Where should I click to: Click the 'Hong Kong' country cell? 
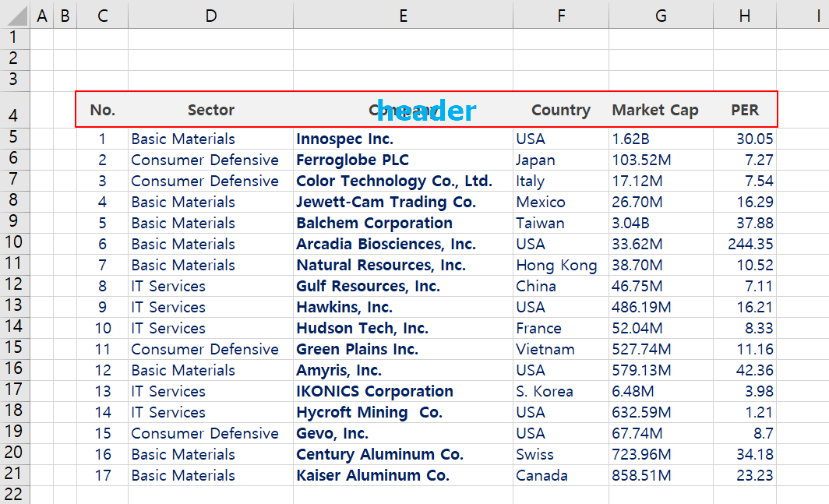[x=560, y=265]
